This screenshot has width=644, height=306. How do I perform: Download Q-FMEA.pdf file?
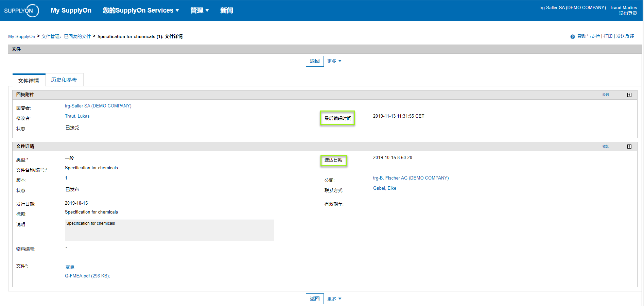point(87,276)
